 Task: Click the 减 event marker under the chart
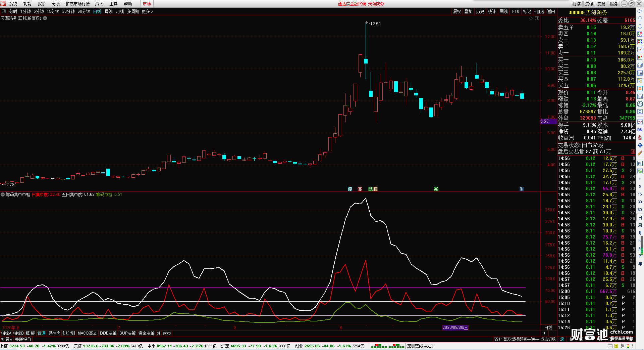(436, 189)
